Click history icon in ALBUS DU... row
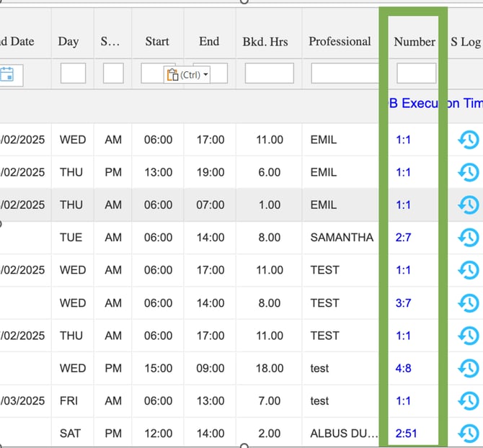The height and width of the screenshot is (448, 483). tap(469, 433)
